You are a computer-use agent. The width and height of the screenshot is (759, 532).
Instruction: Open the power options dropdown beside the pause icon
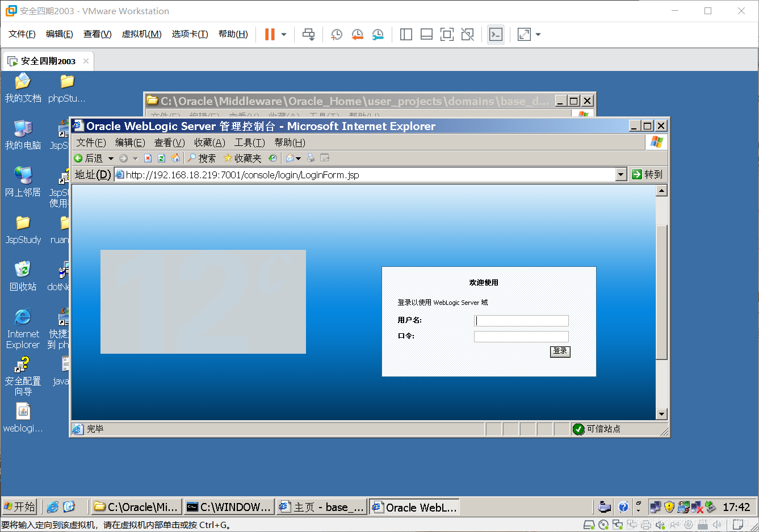pyautogui.click(x=284, y=35)
